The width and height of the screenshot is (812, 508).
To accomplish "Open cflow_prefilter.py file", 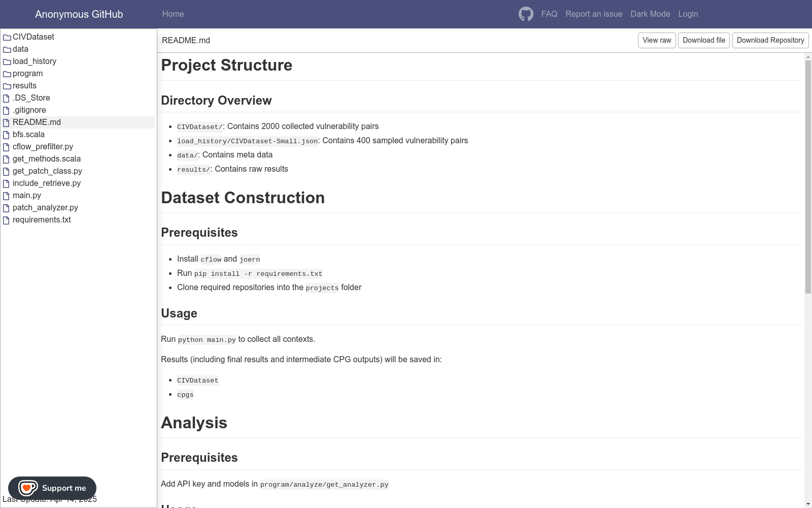I will (43, 146).
